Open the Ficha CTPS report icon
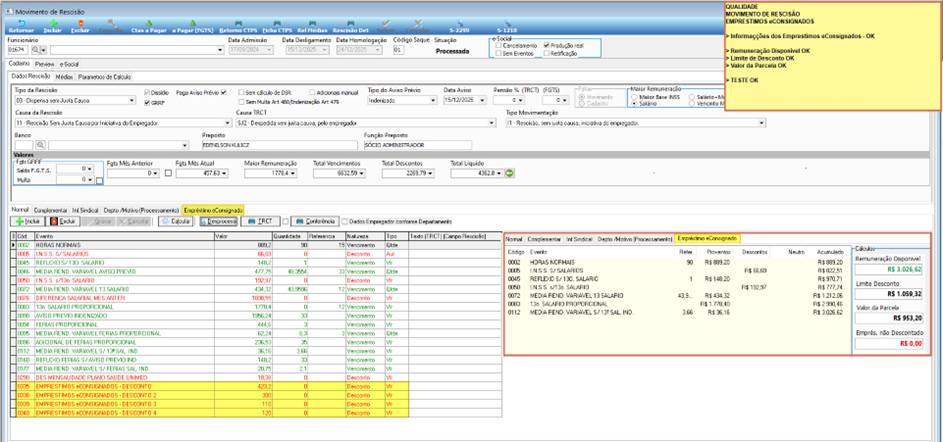 pos(277,26)
